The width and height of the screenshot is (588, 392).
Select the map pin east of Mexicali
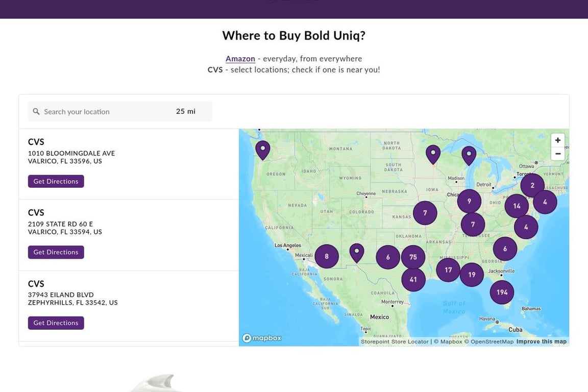pos(357,253)
